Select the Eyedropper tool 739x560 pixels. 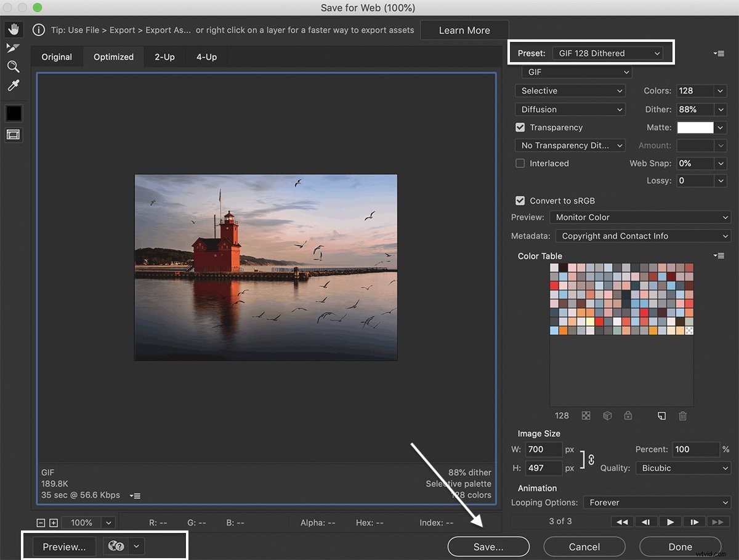(x=14, y=85)
